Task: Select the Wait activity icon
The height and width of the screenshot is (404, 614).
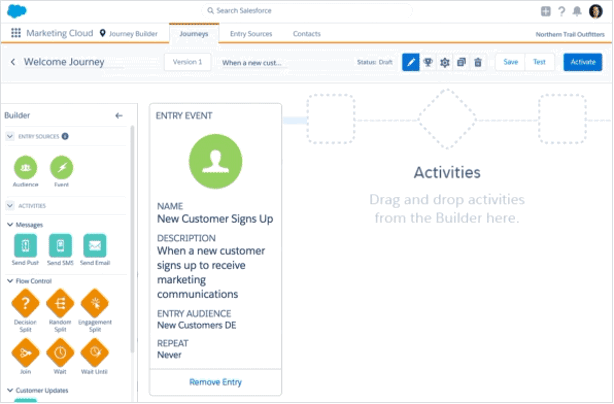Action: point(60,353)
